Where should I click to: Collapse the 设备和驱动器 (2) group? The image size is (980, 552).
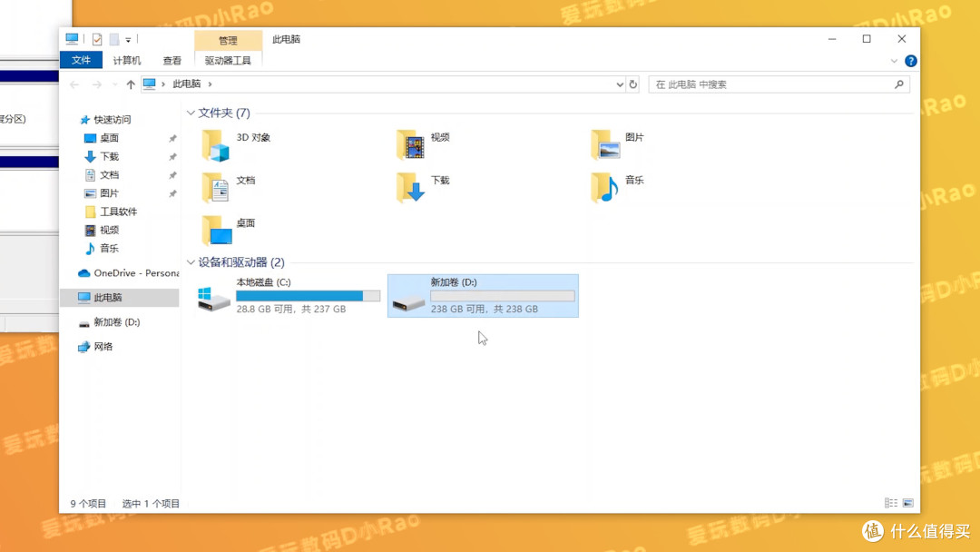(x=191, y=262)
